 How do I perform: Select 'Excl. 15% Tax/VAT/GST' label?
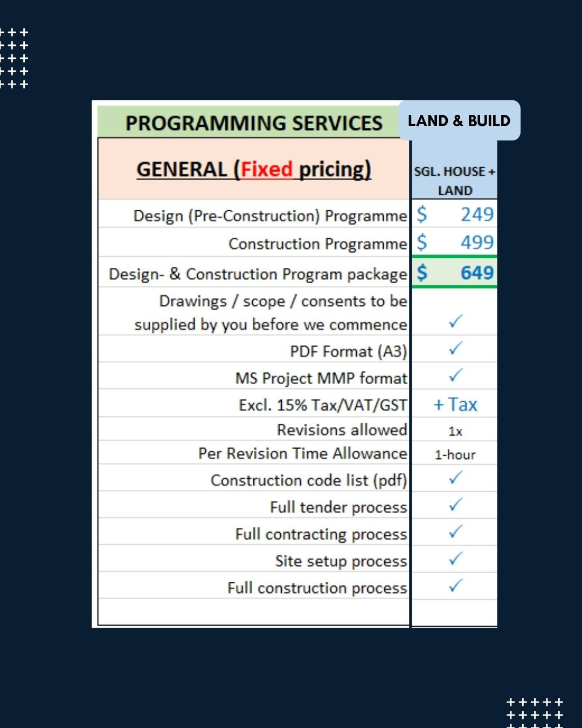point(323,405)
